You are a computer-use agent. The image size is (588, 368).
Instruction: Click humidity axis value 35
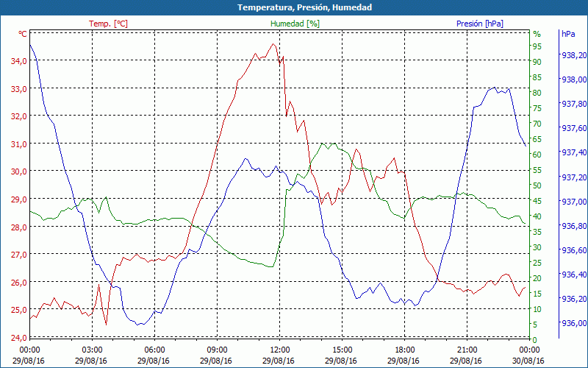coord(537,232)
